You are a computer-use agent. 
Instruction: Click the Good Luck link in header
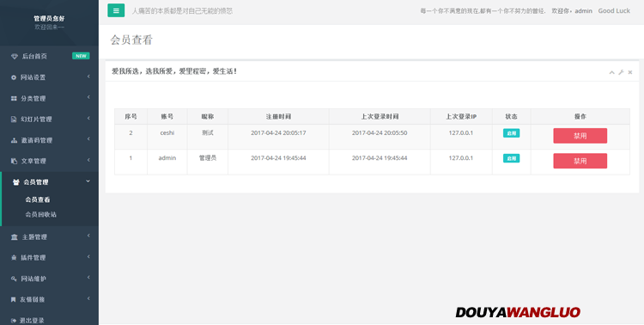614,10
